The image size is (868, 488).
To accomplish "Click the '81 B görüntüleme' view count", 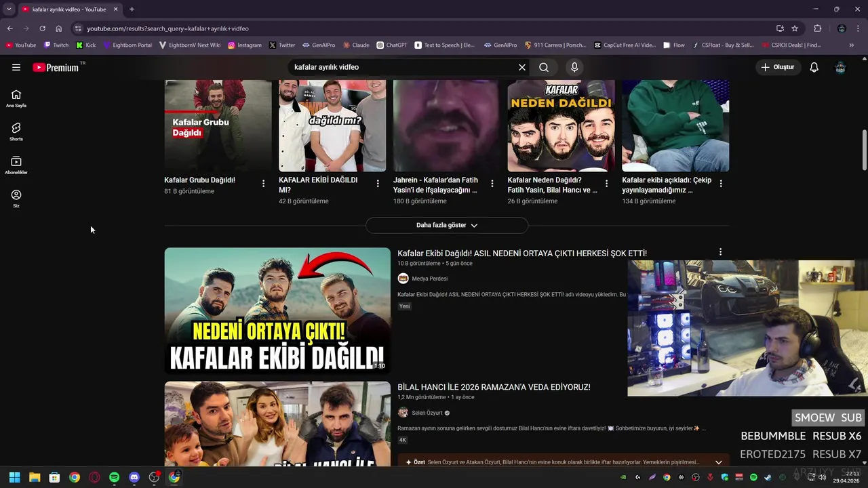I will pos(189,191).
